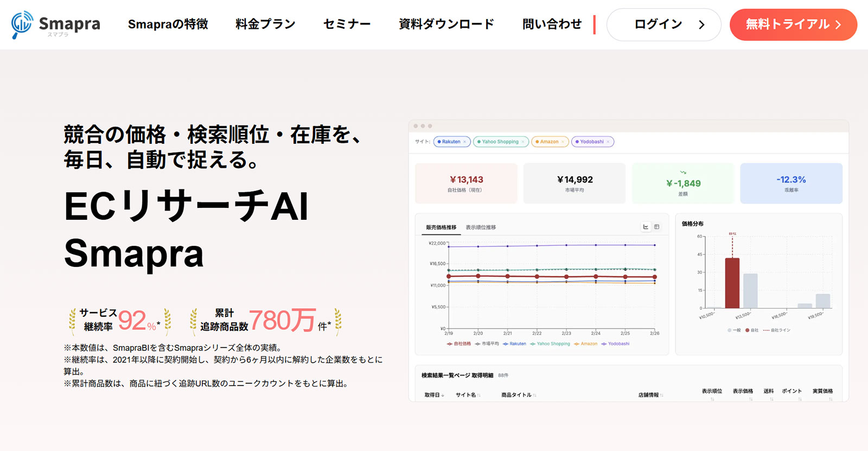Open セミナー in the navigation
Screen dimensions: 868x451
point(347,24)
